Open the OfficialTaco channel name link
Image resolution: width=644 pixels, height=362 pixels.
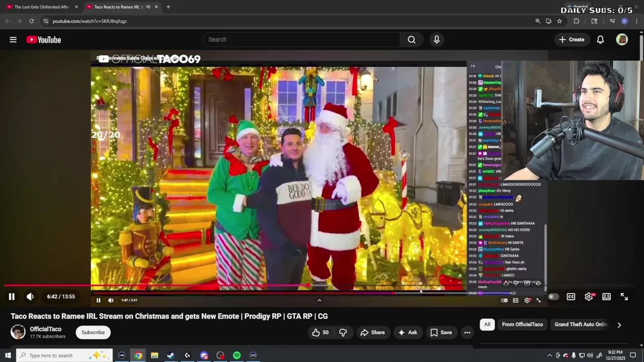click(x=46, y=329)
